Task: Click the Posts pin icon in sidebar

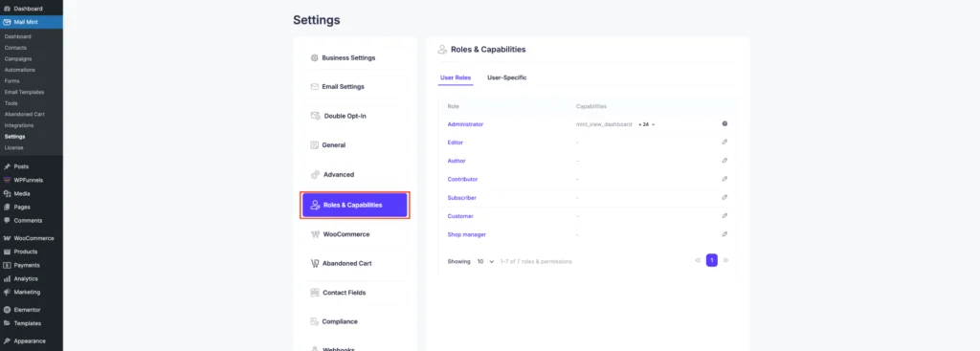Action: click(x=7, y=166)
